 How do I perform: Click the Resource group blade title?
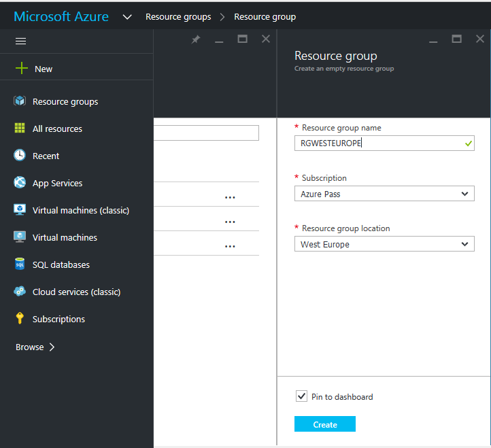coord(336,56)
